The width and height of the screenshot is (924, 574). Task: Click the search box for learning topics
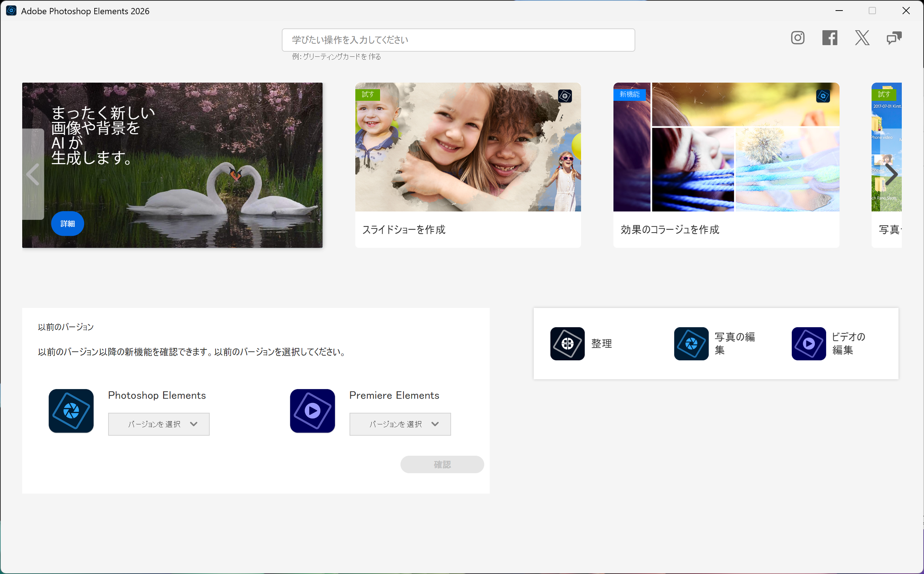pyautogui.click(x=458, y=40)
